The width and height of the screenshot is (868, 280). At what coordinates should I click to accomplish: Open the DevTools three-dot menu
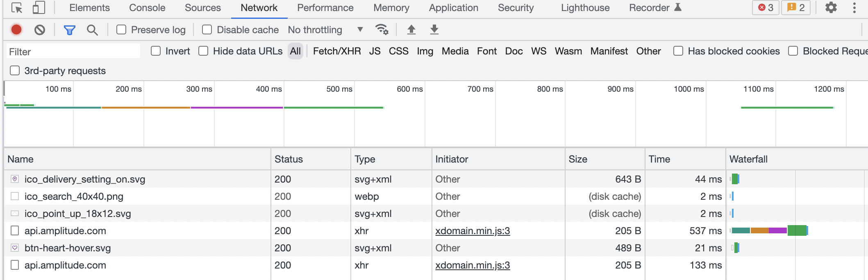(x=854, y=8)
